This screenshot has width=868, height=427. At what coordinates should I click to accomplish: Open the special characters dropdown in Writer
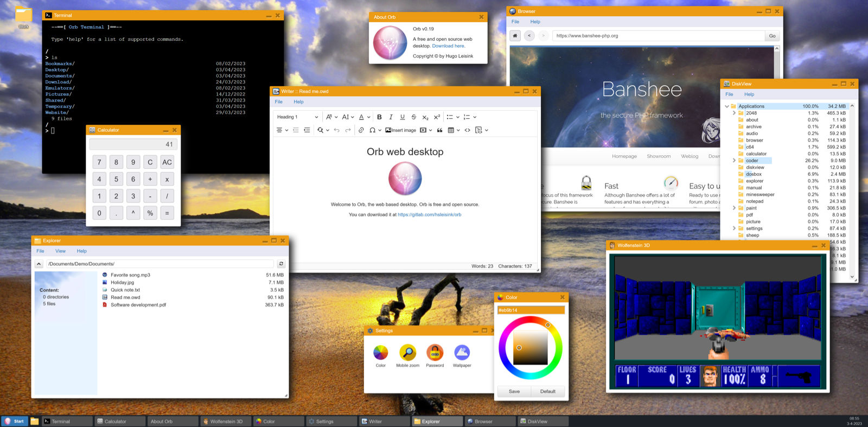tap(375, 130)
